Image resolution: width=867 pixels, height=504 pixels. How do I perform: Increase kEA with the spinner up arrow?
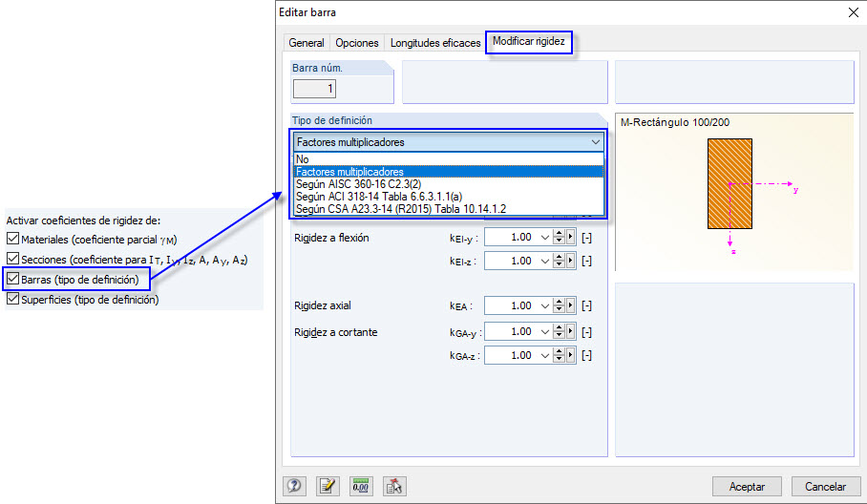[x=559, y=302]
